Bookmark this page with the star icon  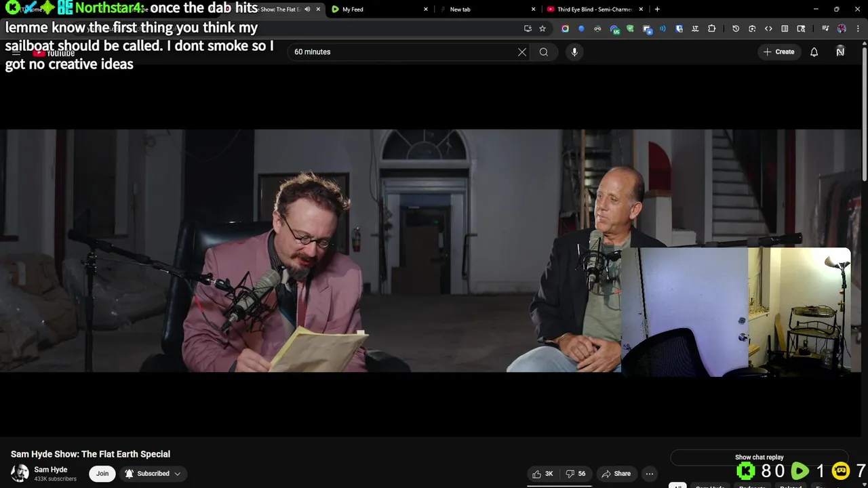542,28
